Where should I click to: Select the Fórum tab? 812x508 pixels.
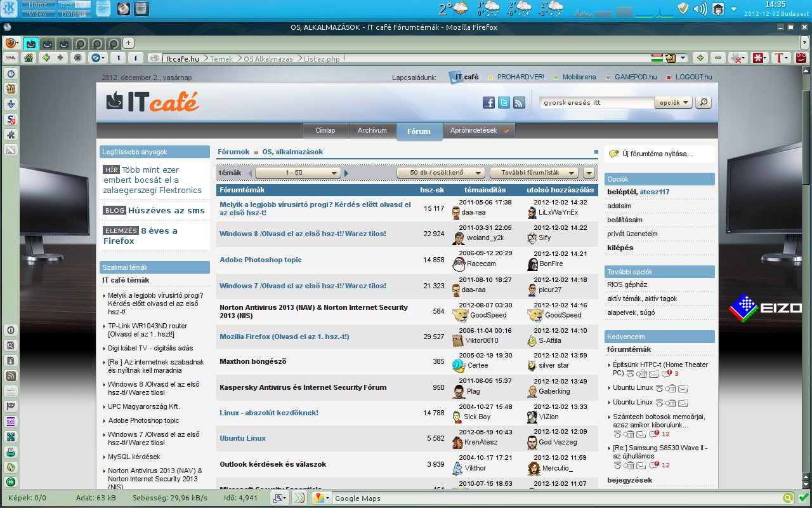[x=419, y=131]
